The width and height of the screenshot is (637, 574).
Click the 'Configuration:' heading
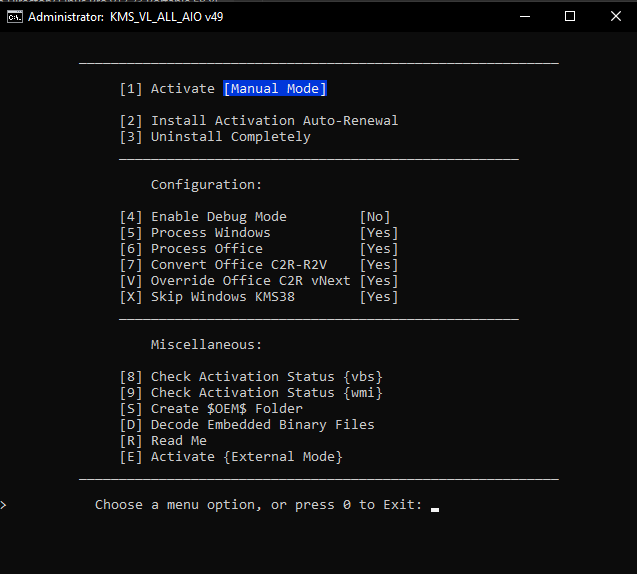[x=206, y=184]
